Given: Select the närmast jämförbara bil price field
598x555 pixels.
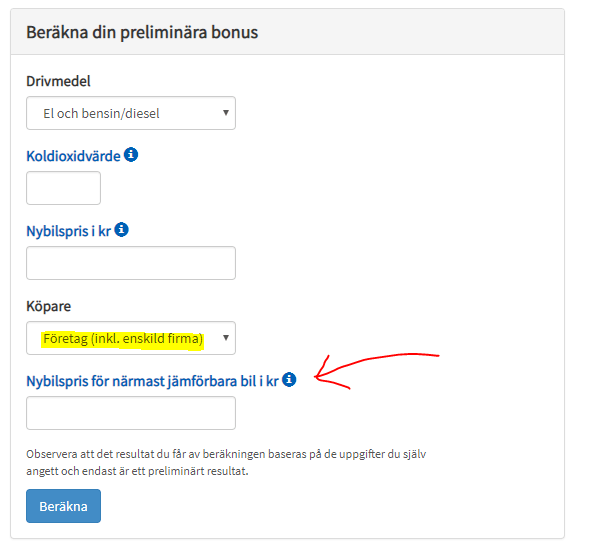Looking at the screenshot, I should point(131,413).
